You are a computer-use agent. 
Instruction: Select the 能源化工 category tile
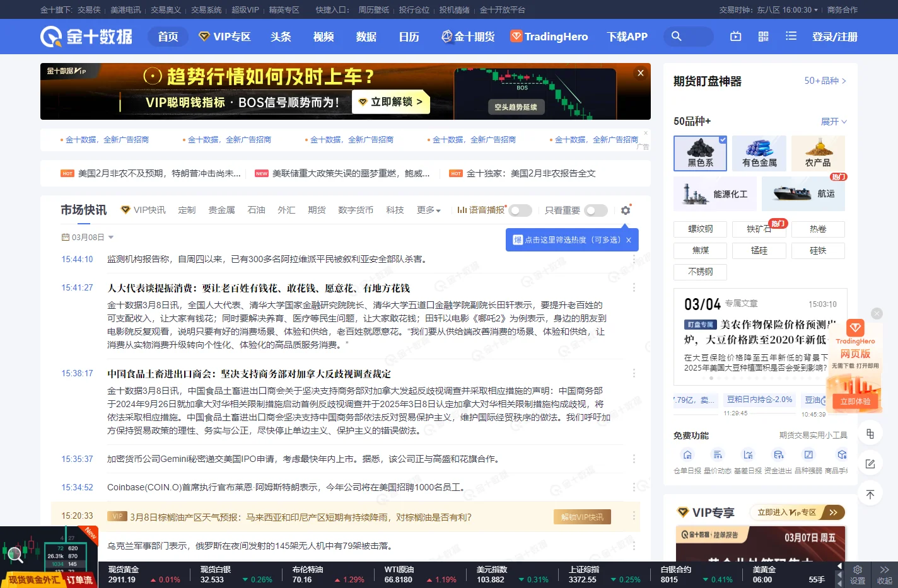pyautogui.click(x=715, y=193)
